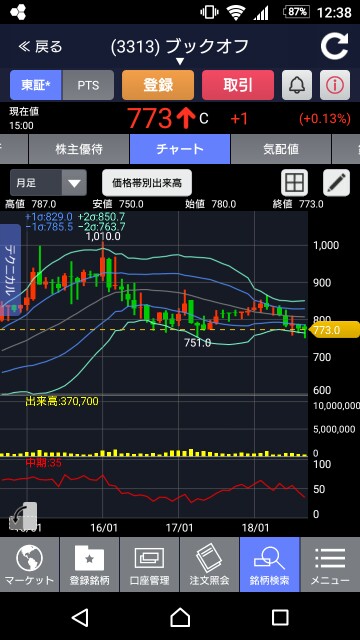
Task: Select the チャート tab
Action: tap(180, 149)
